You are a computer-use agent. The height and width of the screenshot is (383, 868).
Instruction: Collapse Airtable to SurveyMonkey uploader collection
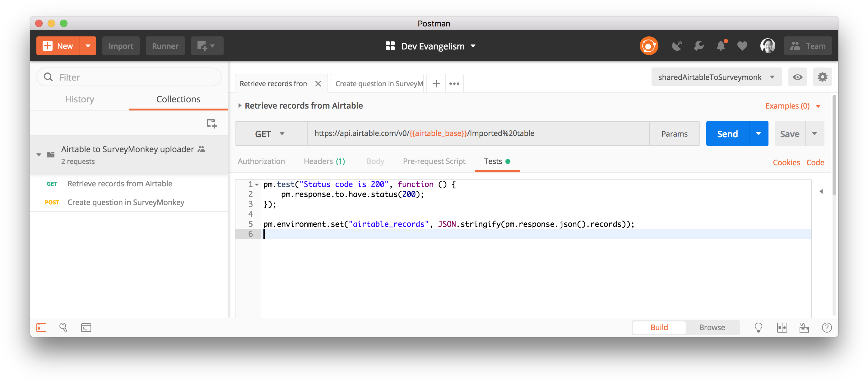tap(39, 155)
